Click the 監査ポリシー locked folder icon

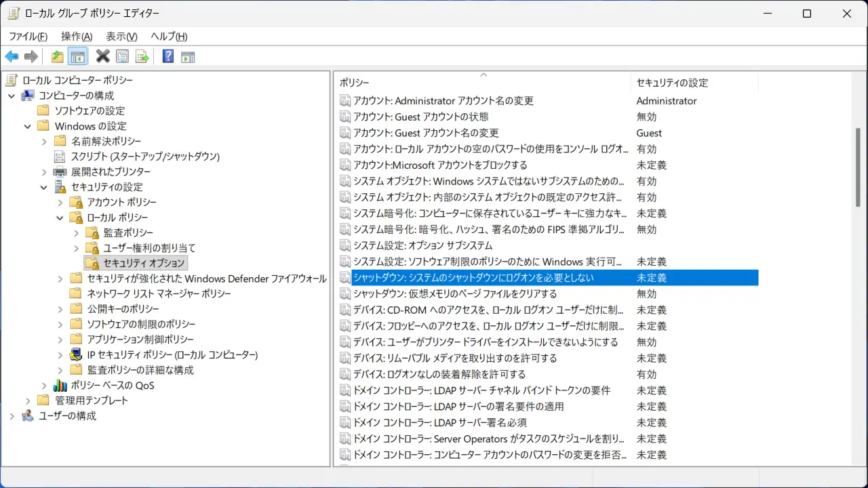[92, 232]
